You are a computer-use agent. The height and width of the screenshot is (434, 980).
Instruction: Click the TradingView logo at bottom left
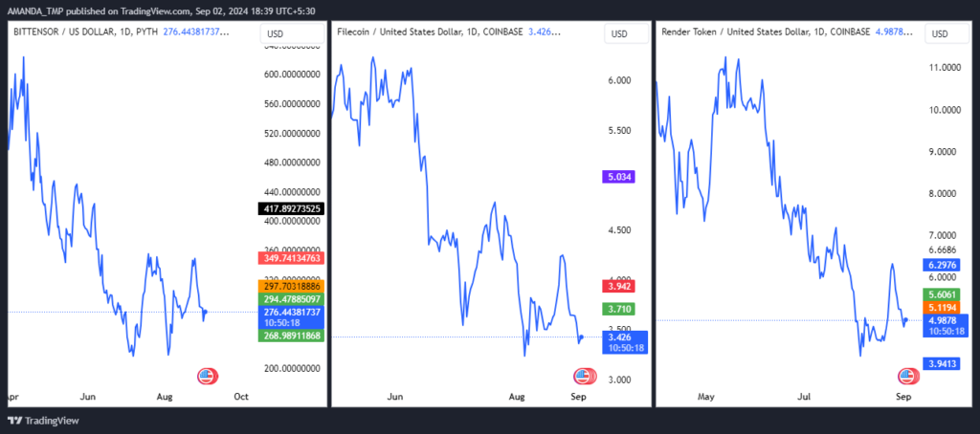coord(44,421)
